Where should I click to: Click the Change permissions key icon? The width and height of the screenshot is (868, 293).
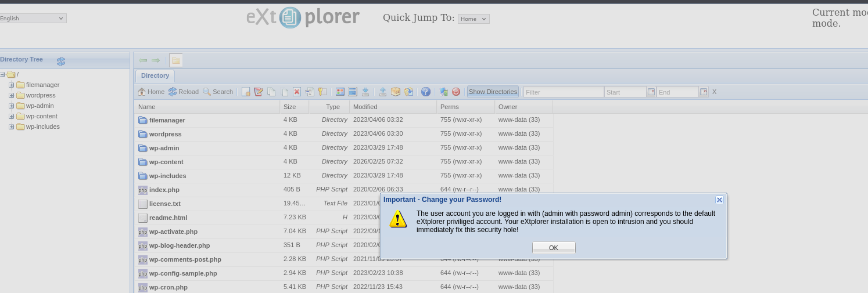click(322, 92)
